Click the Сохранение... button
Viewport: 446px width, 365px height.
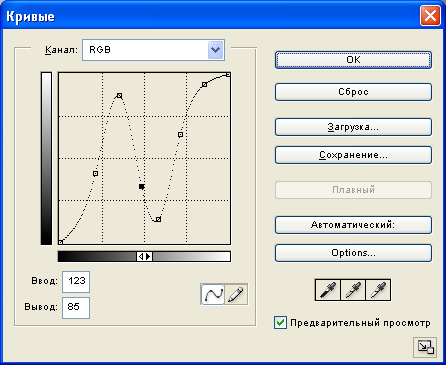tap(353, 155)
